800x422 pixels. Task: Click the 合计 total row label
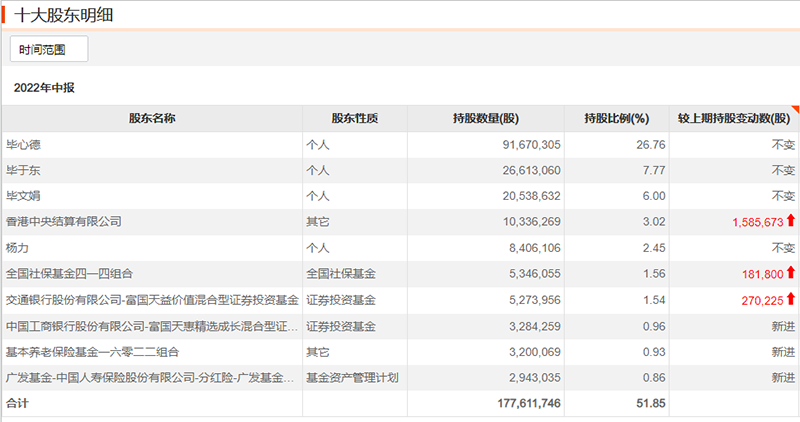click(17, 403)
